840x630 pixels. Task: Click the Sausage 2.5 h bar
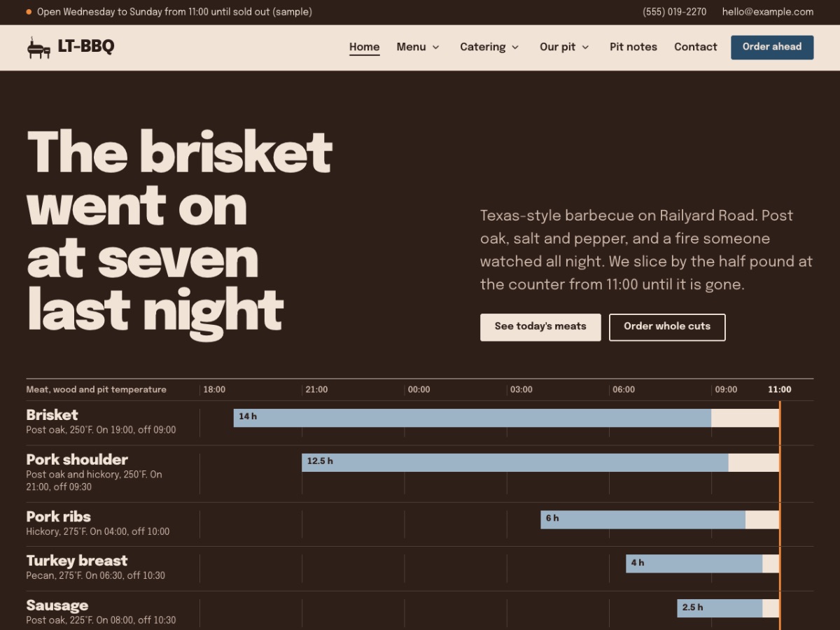[720, 608]
